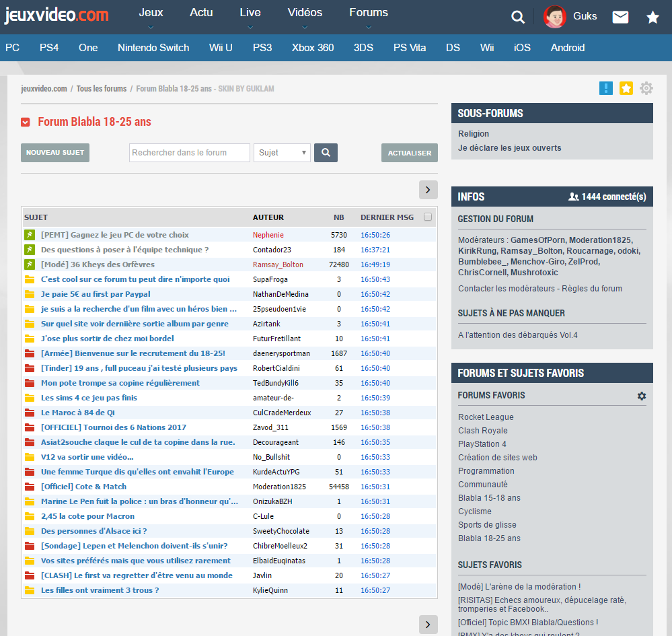Tick the checkbox in table header
The image size is (672, 636).
coord(428,217)
